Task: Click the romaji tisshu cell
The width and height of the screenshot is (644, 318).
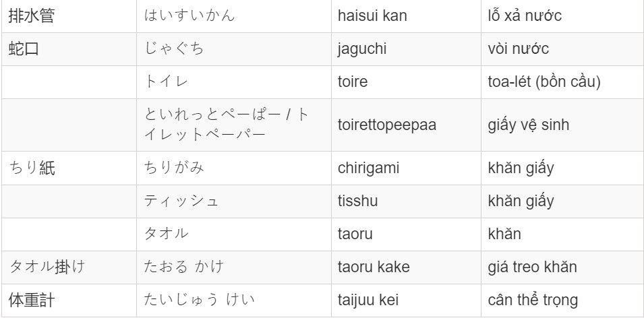Action: (406, 201)
